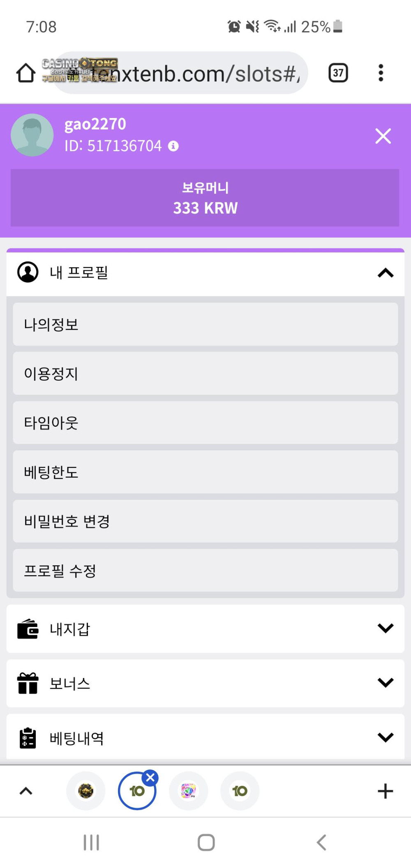This screenshot has width=411, height=868.
Task: Open 나의정보 menu item
Action: pos(205,324)
